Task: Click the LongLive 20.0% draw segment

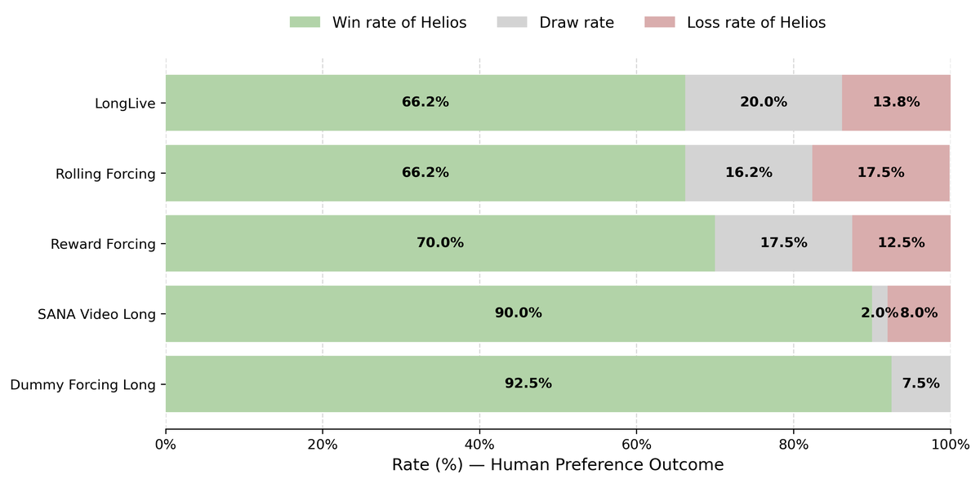Action: [x=764, y=103]
